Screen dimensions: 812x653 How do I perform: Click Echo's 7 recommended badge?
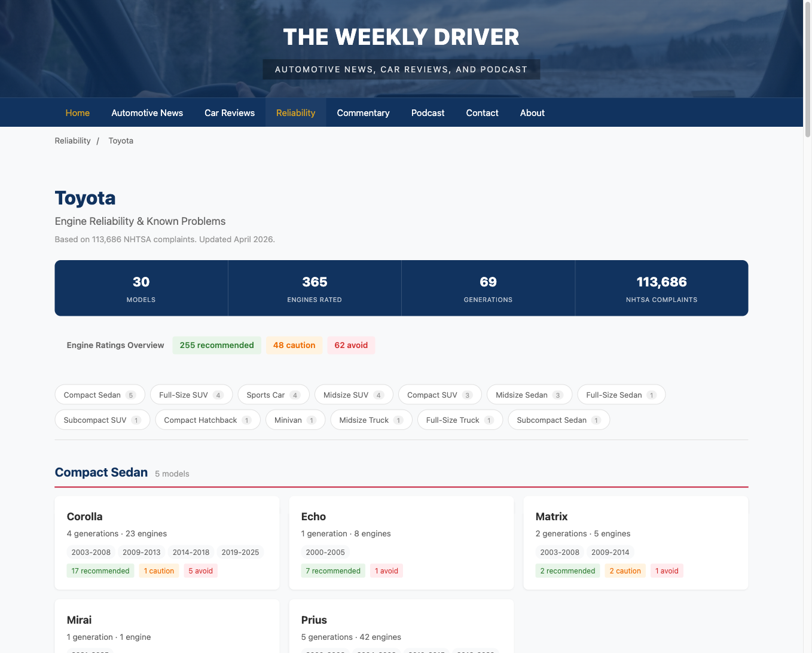coord(333,570)
